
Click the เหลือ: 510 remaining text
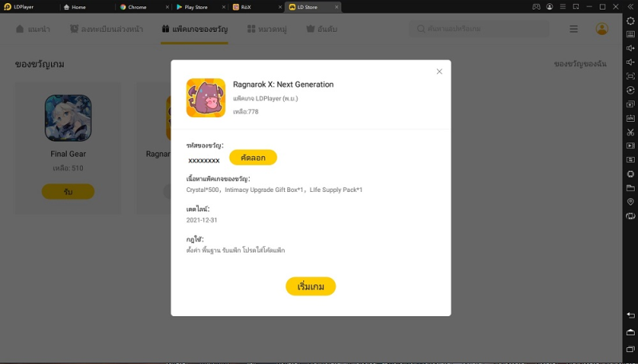pos(68,168)
